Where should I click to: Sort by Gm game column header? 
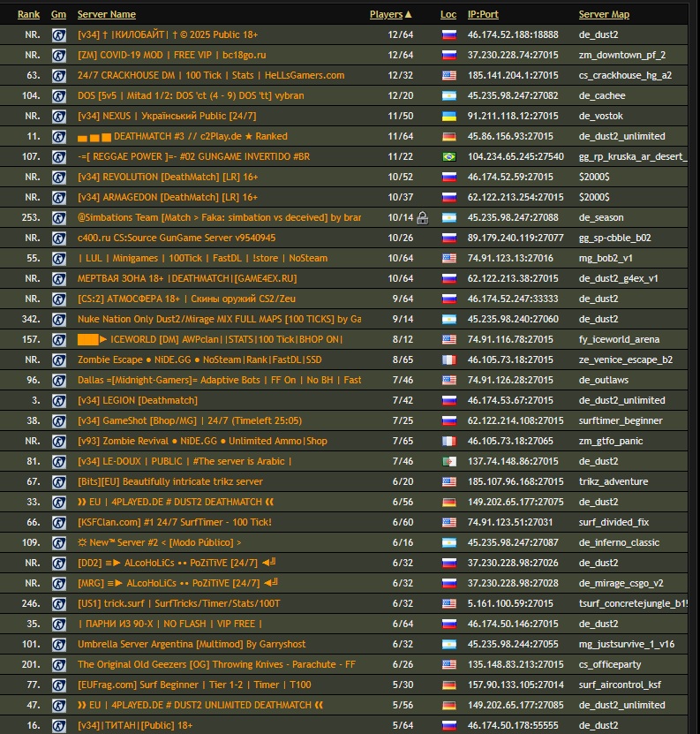tap(58, 14)
